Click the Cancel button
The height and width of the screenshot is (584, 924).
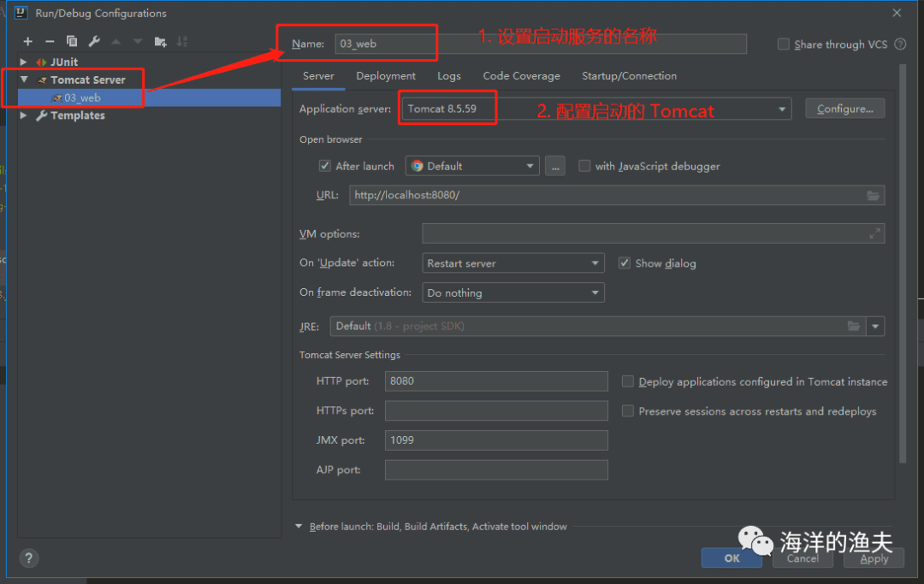coord(802,558)
